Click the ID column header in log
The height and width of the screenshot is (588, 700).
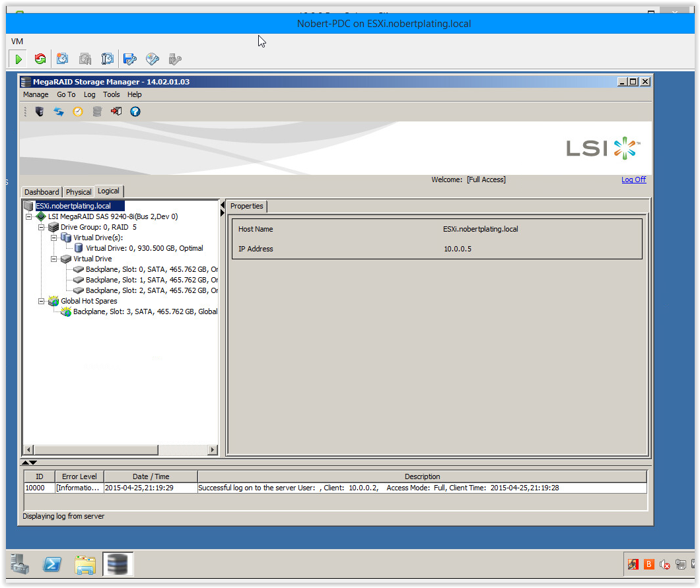[39, 476]
